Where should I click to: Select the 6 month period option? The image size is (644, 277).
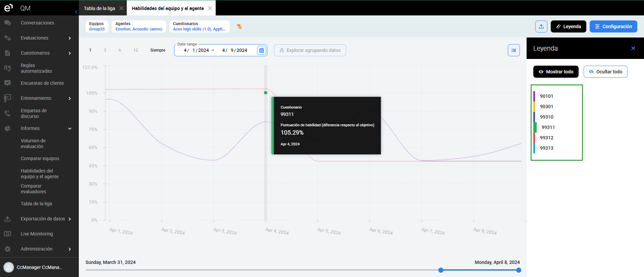[120, 50]
